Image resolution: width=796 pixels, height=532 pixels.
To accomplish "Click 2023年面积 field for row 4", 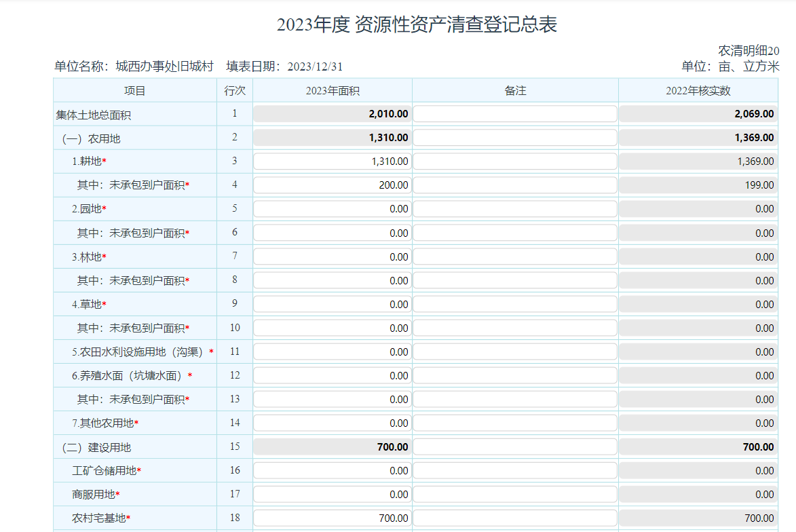I will coord(333,185).
